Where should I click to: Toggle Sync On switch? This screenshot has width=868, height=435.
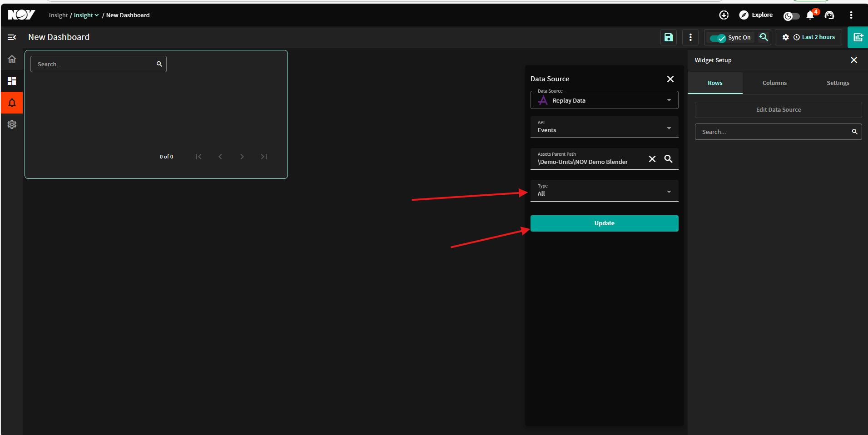coord(718,38)
